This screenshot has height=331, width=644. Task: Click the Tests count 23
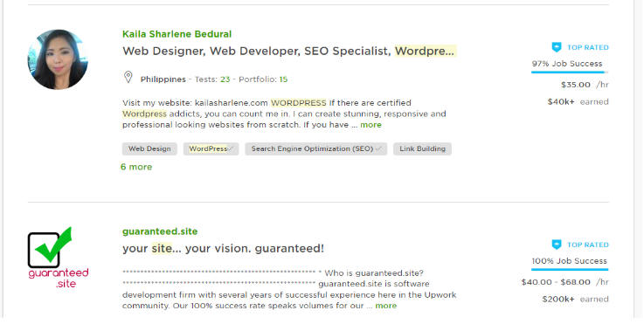(225, 79)
